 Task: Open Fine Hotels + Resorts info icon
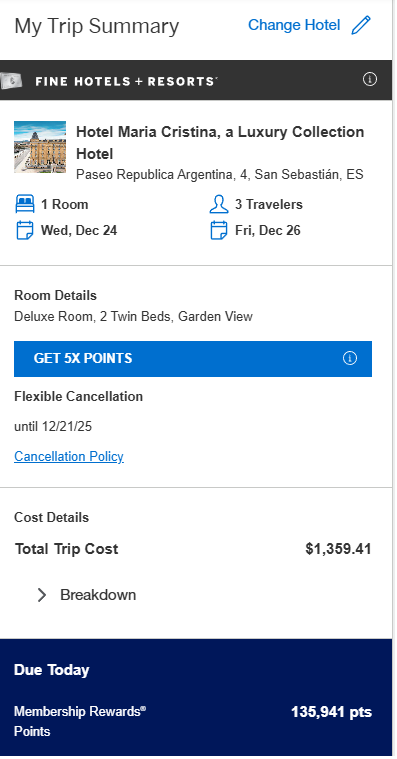pos(370,79)
